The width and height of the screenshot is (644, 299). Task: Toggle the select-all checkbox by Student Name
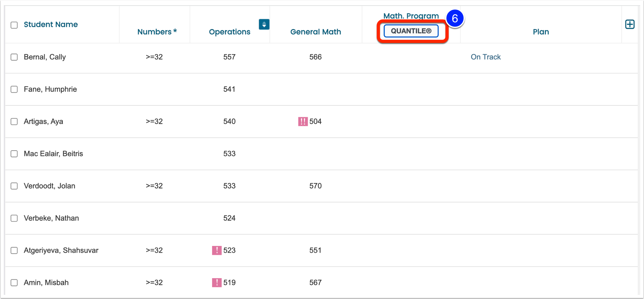pos(14,25)
